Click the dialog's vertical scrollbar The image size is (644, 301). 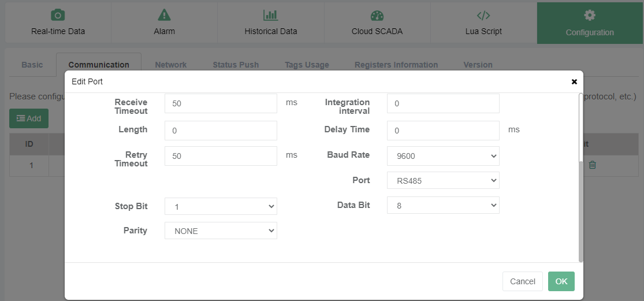coord(580,210)
